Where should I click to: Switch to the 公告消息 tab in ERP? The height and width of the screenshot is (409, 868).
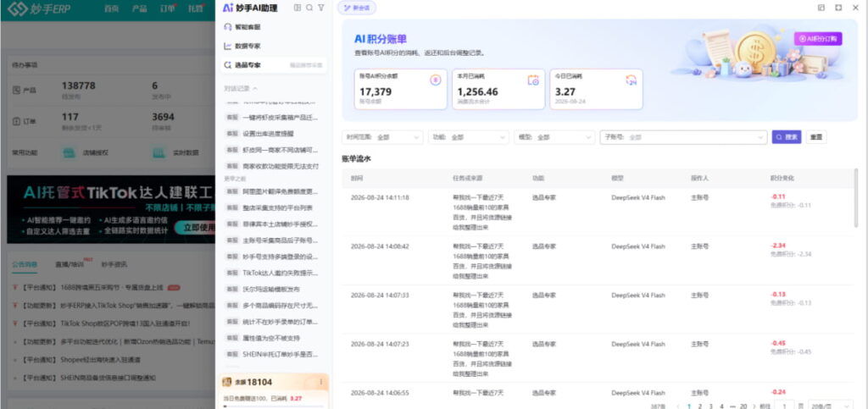(25, 264)
